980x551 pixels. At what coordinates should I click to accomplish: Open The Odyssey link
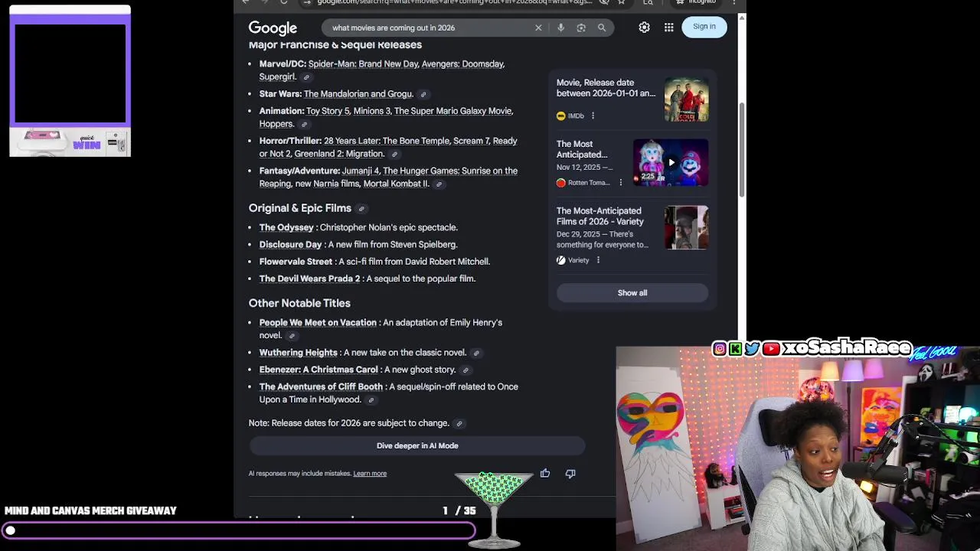[x=286, y=227]
